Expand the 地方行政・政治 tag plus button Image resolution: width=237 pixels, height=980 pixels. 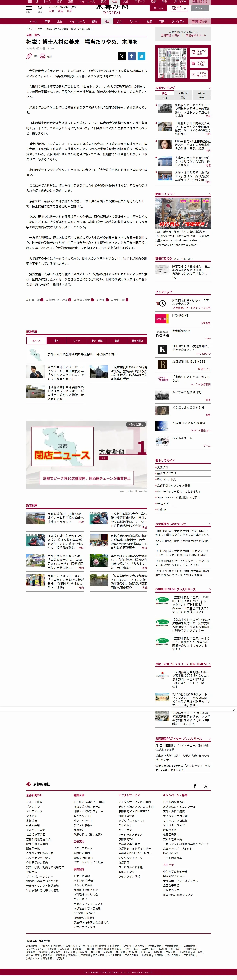click(70, 300)
